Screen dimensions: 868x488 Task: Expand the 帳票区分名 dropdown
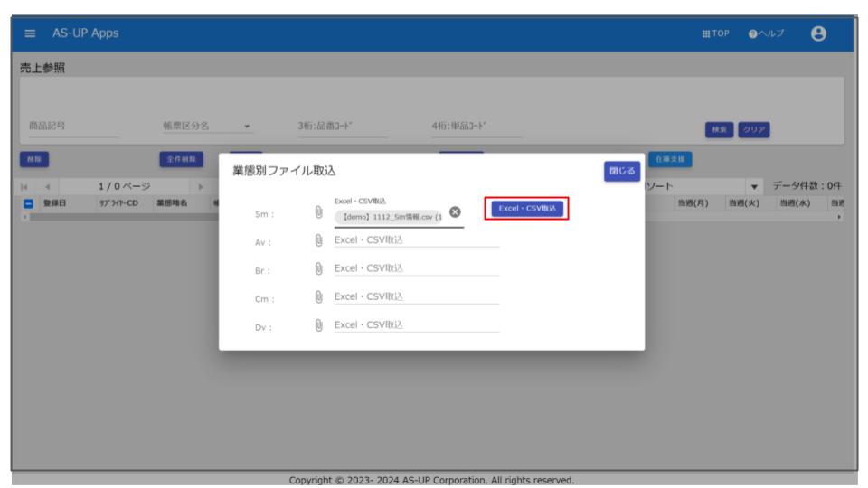pyautogui.click(x=247, y=126)
